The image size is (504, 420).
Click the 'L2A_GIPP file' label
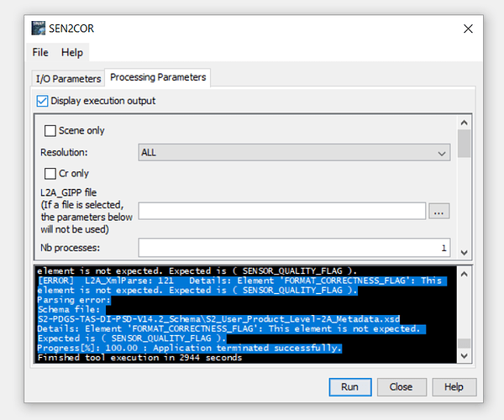pos(68,192)
